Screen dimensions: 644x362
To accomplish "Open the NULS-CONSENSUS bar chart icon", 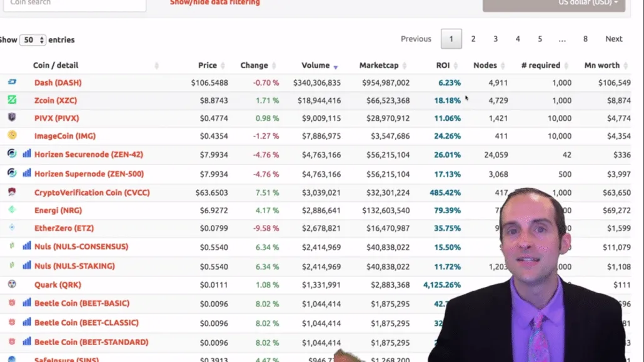I will point(27,246).
